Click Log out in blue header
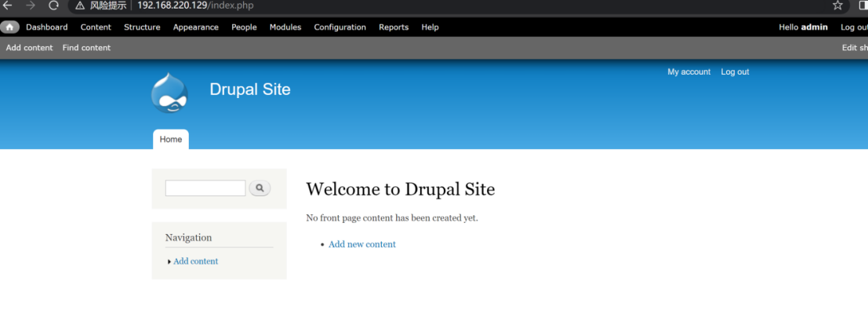Viewport: 868px width, 314px height. click(x=735, y=72)
